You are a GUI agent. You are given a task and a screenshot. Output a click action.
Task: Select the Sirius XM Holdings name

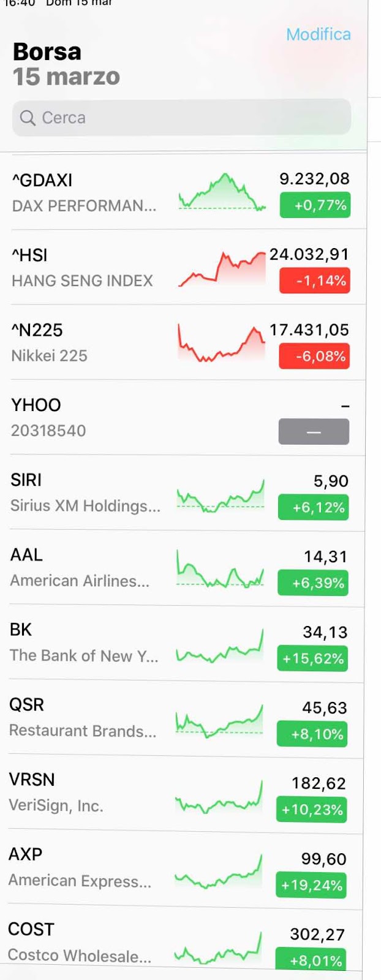[x=85, y=506]
